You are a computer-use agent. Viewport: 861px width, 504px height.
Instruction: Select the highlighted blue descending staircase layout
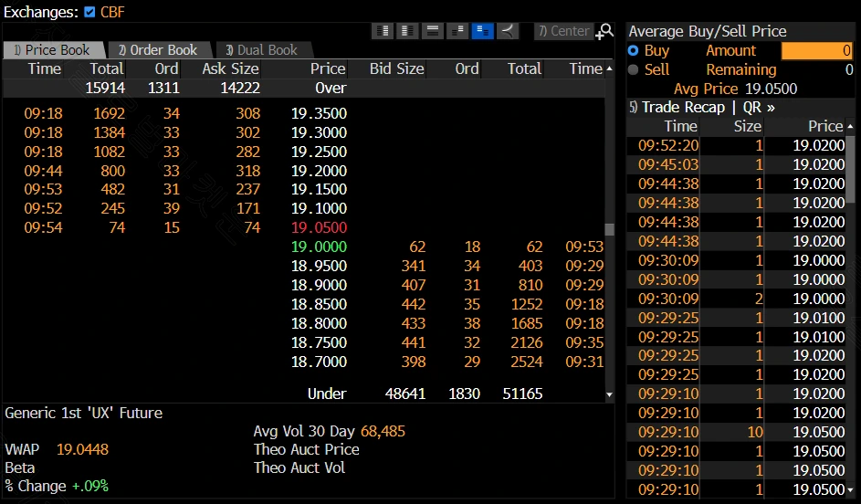[x=483, y=31]
